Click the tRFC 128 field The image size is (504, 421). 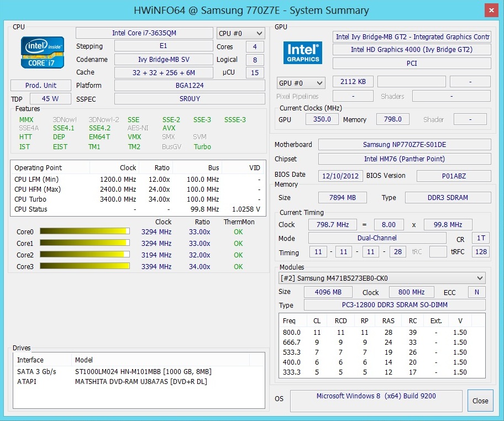point(481,251)
